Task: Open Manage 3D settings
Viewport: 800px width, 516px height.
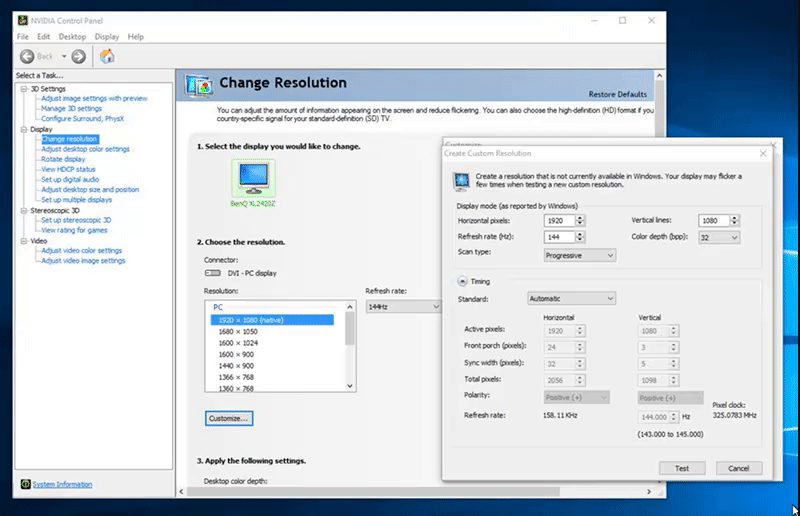Action: pos(71,109)
